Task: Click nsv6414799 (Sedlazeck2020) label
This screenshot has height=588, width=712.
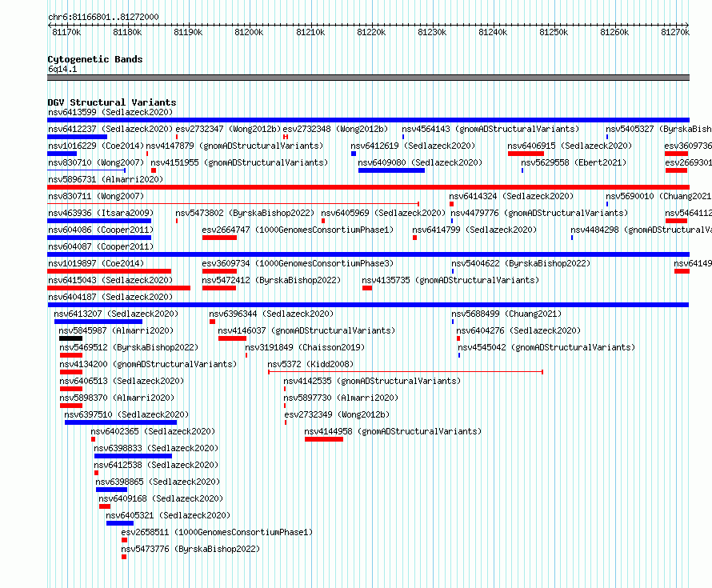Action: click(474, 230)
